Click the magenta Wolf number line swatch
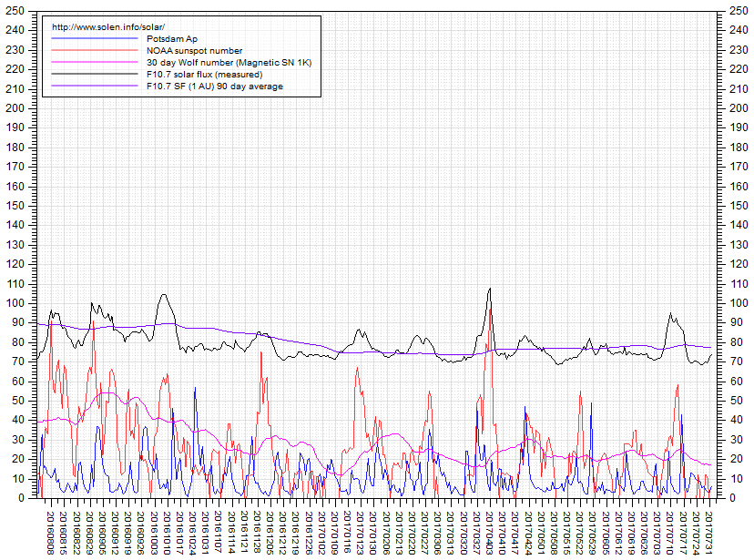 (96, 63)
